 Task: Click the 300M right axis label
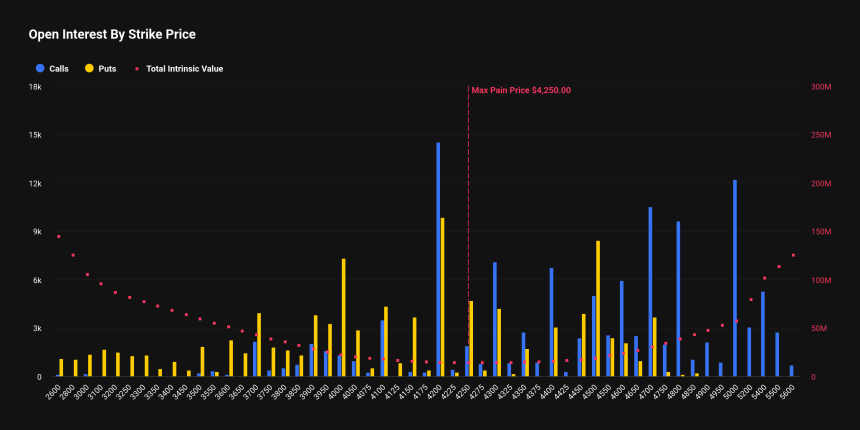click(x=820, y=87)
